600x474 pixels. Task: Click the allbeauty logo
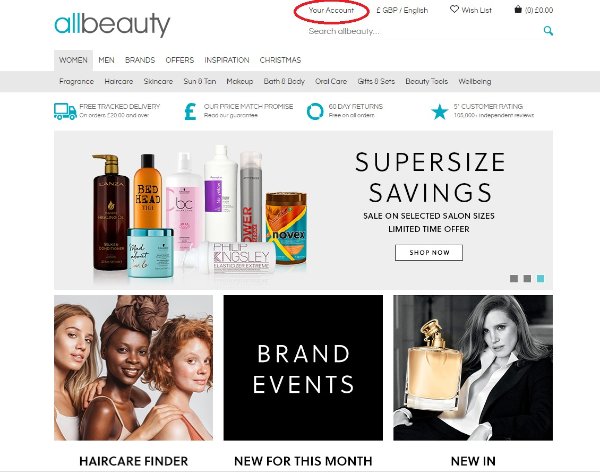(x=112, y=25)
